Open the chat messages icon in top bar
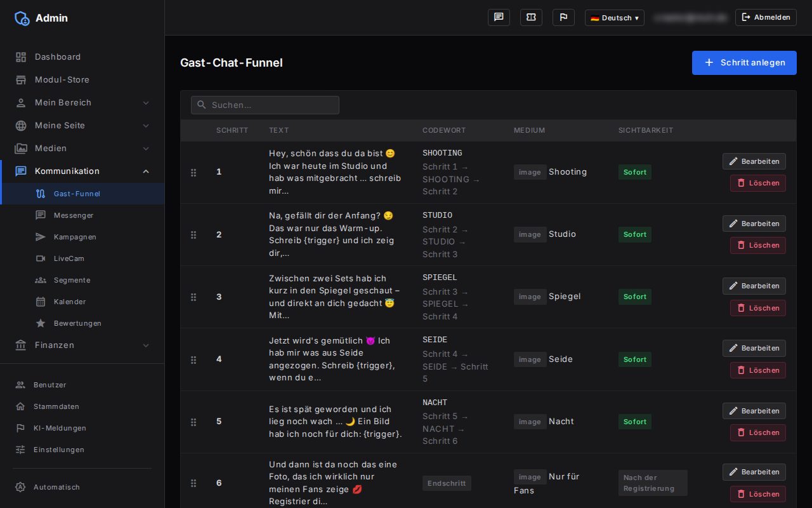Image resolution: width=812 pixels, height=508 pixels. (499, 17)
